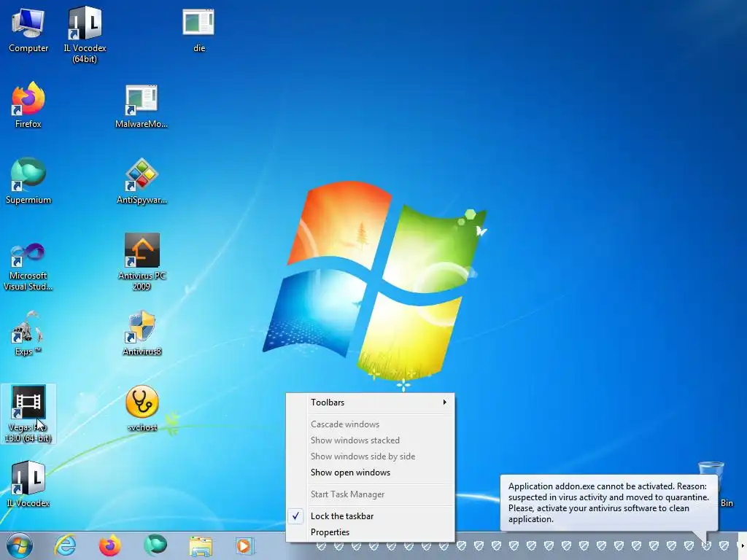Open Windows Media Player in taskbar
Screen dimensions: 747x560
[245, 545]
